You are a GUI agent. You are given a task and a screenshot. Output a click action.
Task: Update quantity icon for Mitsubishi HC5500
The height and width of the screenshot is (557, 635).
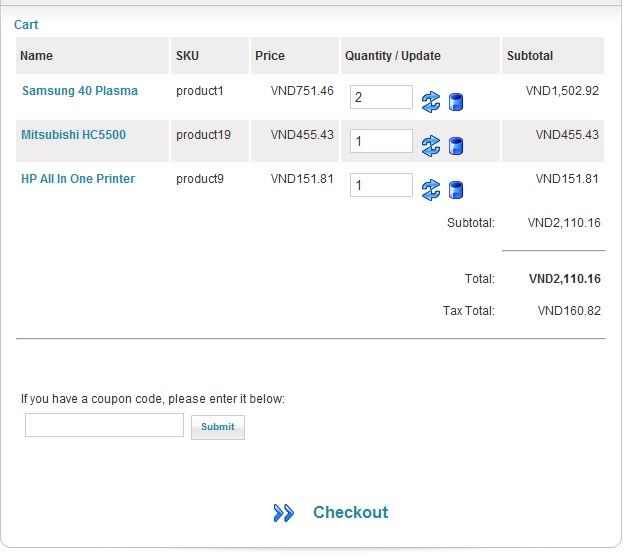coord(430,146)
